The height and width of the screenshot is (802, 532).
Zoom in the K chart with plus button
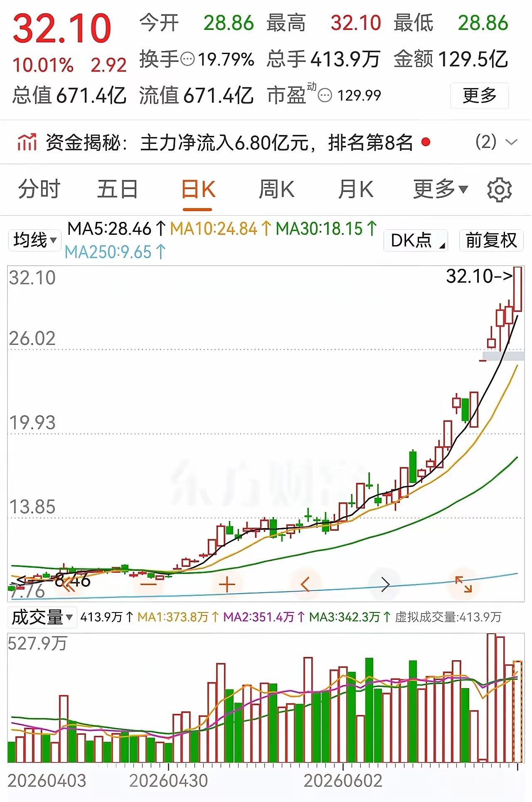click(227, 585)
